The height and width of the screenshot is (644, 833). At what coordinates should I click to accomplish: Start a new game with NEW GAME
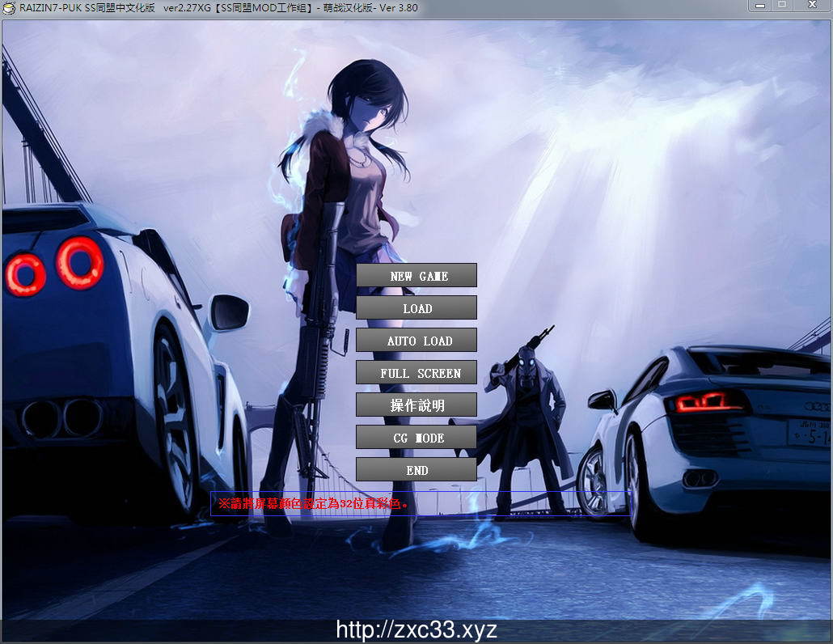click(x=416, y=276)
